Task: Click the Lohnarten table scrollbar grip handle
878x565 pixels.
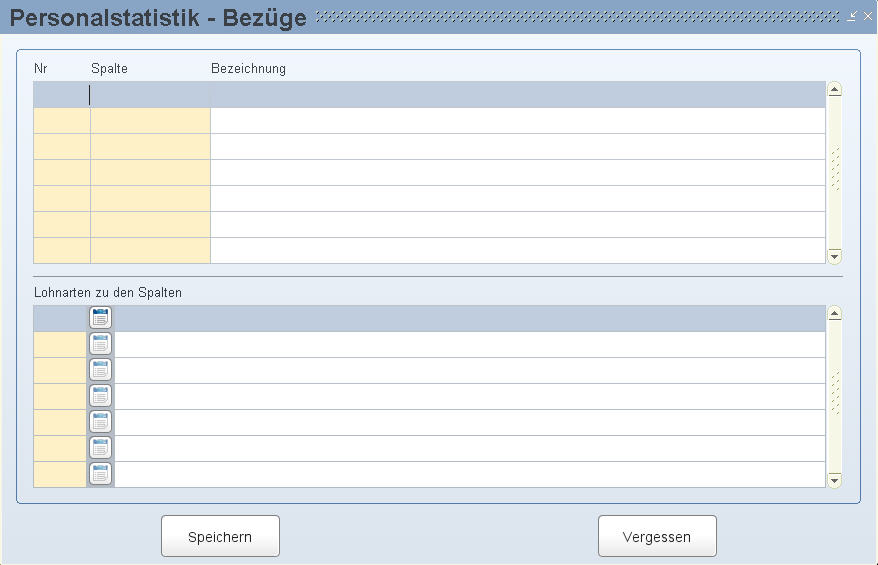Action: [835, 393]
